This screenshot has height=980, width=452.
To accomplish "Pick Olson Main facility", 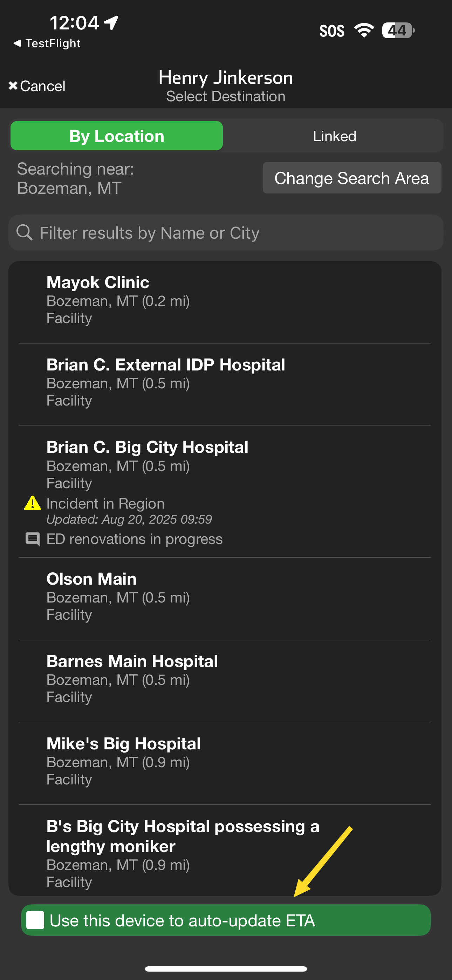I will tap(225, 596).
